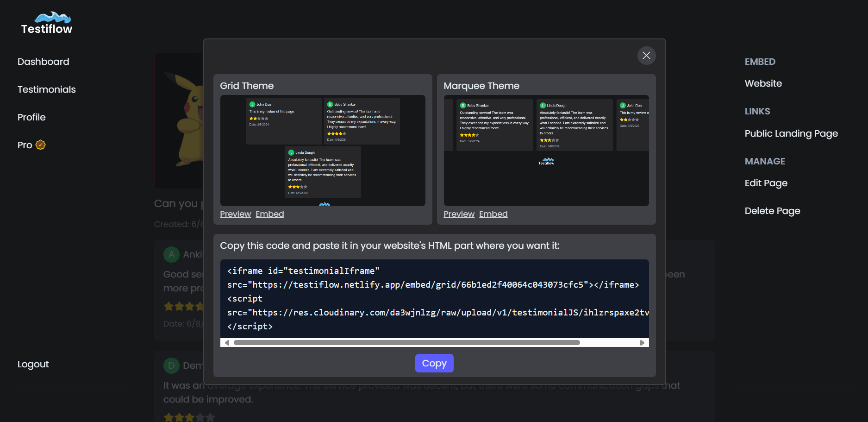
Task: Open the Public Landing Page link
Action: [791, 133]
